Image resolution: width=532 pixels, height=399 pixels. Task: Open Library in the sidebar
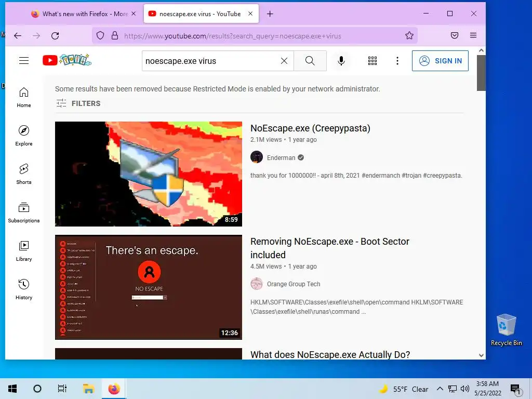click(24, 251)
